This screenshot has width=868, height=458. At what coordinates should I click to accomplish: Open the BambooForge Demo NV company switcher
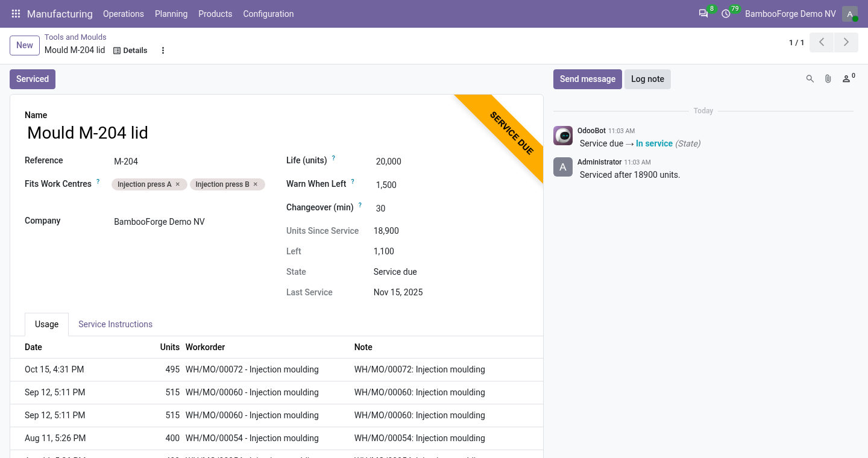tap(790, 14)
